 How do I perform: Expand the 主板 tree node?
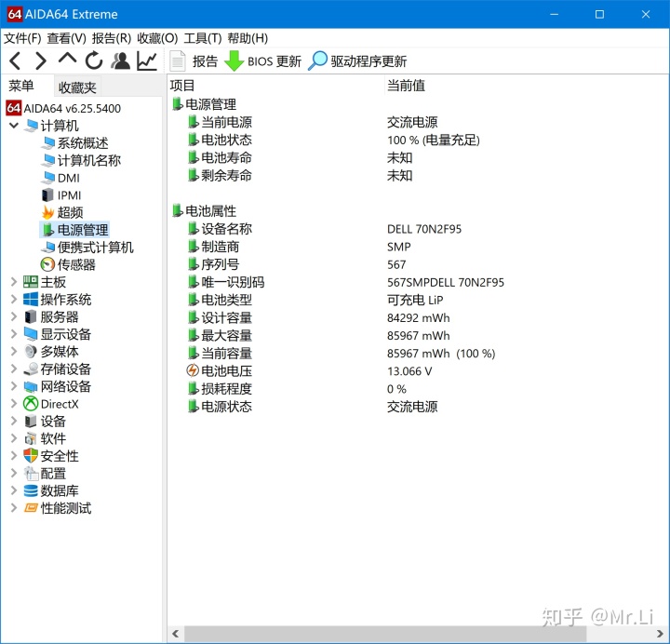(14, 282)
